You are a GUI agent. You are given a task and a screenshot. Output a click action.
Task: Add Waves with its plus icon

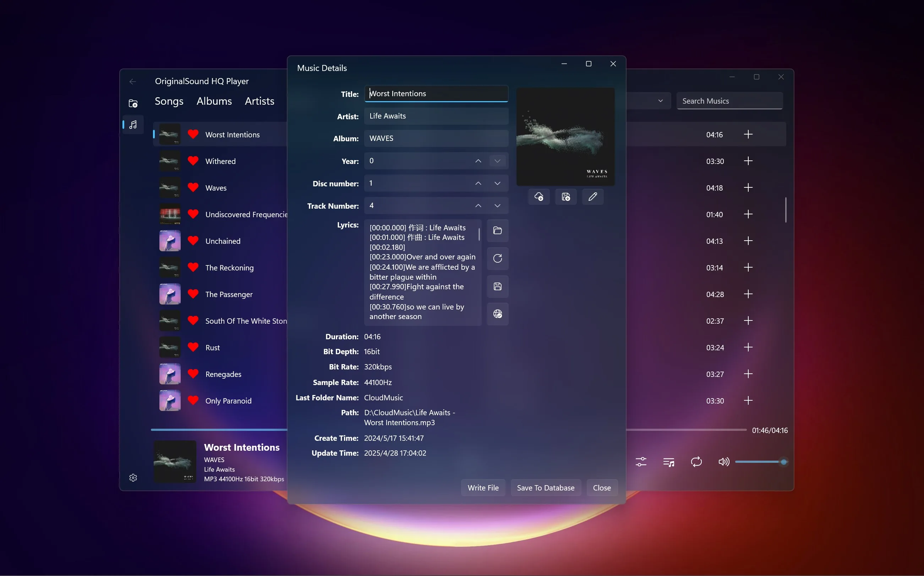[748, 187]
